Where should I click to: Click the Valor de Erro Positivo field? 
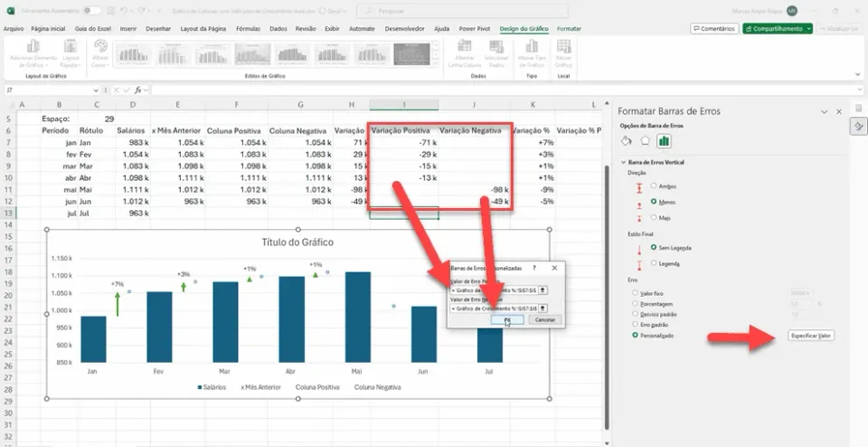pos(494,290)
